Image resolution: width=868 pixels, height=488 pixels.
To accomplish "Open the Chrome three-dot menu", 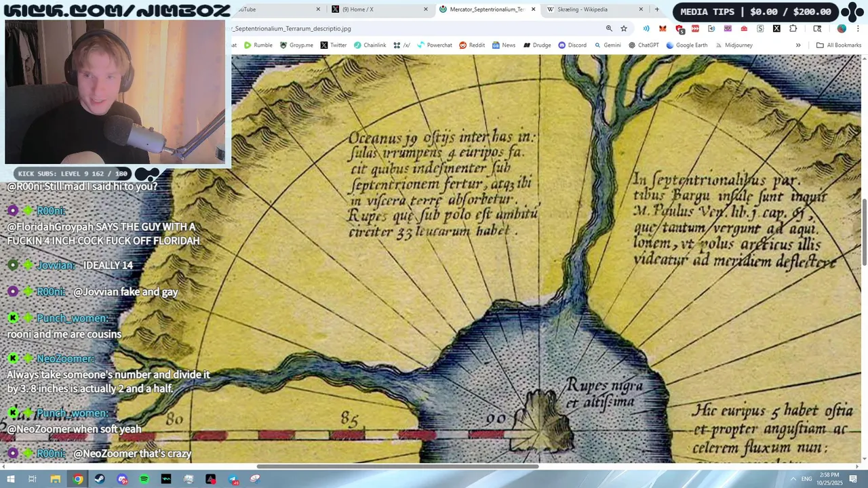I will pyautogui.click(x=859, y=28).
